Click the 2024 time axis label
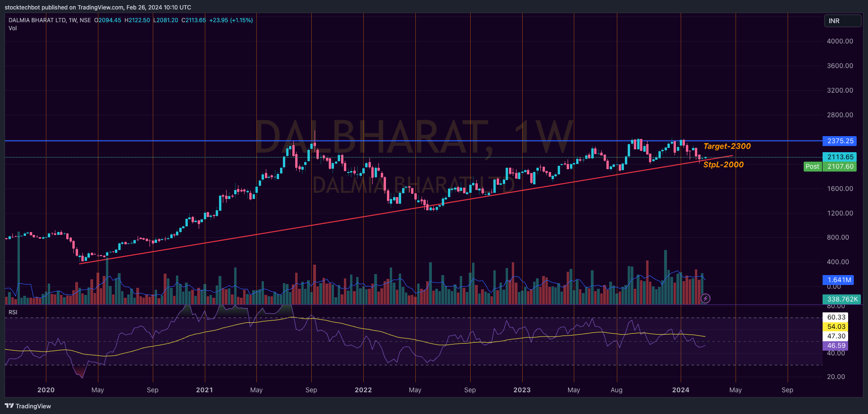868x414 pixels. click(x=681, y=390)
